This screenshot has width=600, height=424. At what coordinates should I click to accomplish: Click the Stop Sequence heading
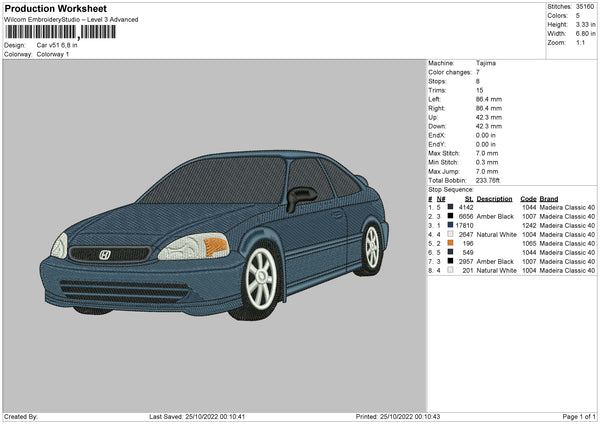point(451,188)
